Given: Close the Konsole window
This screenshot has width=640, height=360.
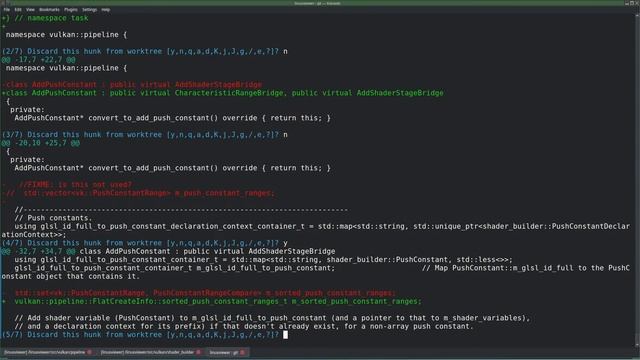Looking at the screenshot, I should tap(637, 3).
